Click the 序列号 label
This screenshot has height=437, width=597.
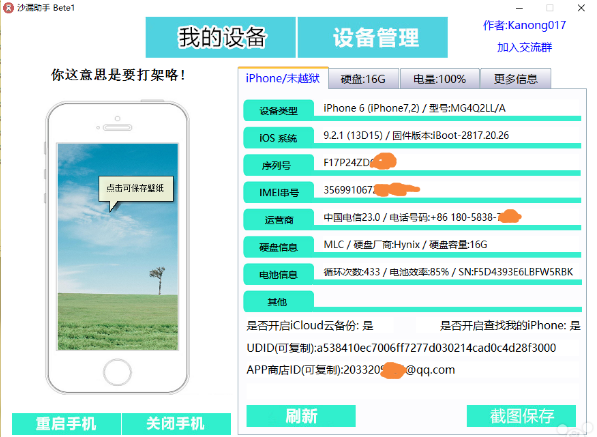click(x=279, y=165)
